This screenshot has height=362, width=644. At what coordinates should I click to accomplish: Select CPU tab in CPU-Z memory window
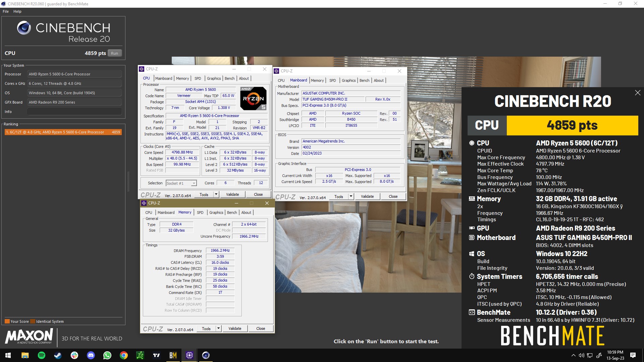(x=149, y=213)
